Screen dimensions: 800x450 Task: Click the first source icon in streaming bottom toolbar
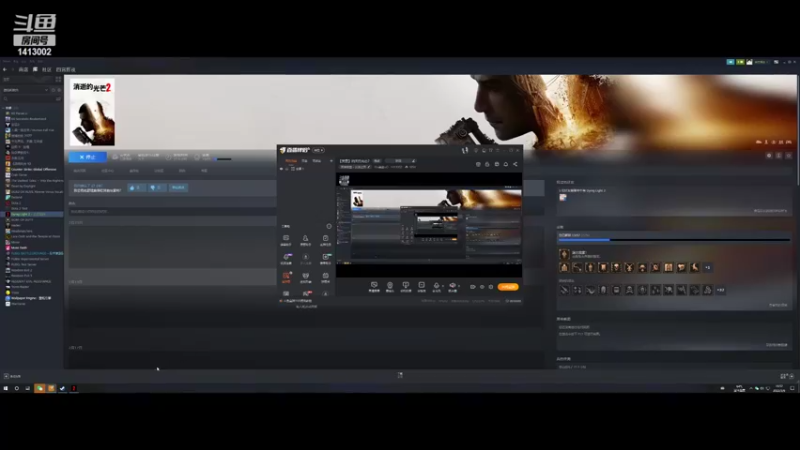pos(374,286)
